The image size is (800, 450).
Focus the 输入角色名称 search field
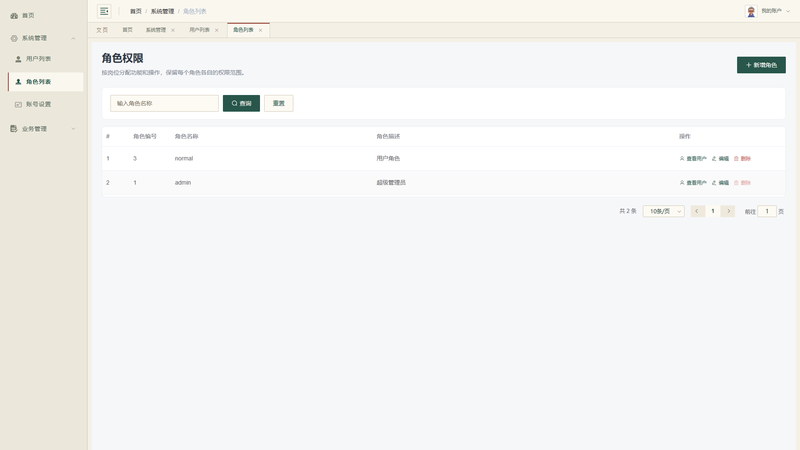pyautogui.click(x=164, y=103)
